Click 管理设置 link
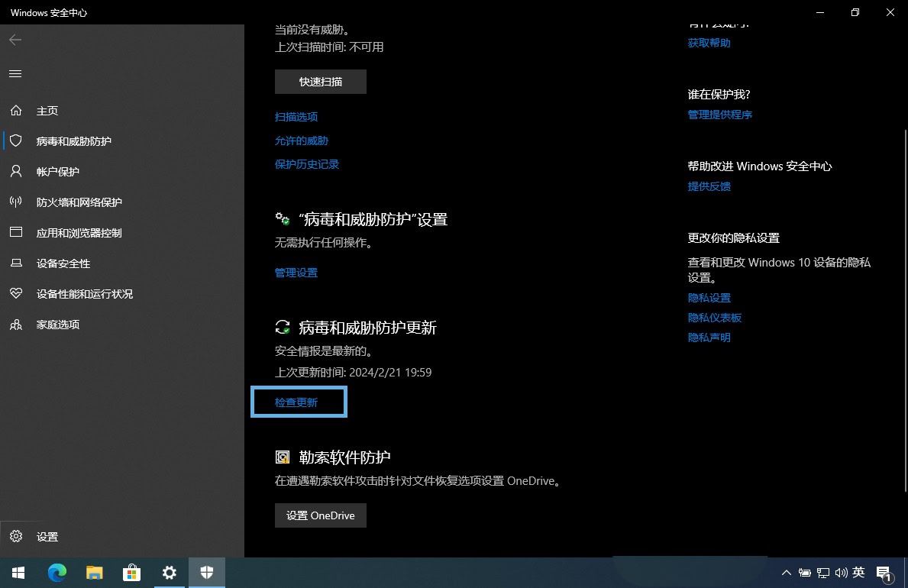The image size is (908, 588). point(296,273)
